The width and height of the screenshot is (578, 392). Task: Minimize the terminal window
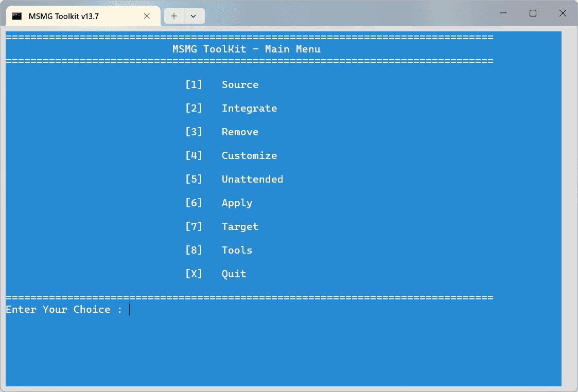[x=503, y=13]
